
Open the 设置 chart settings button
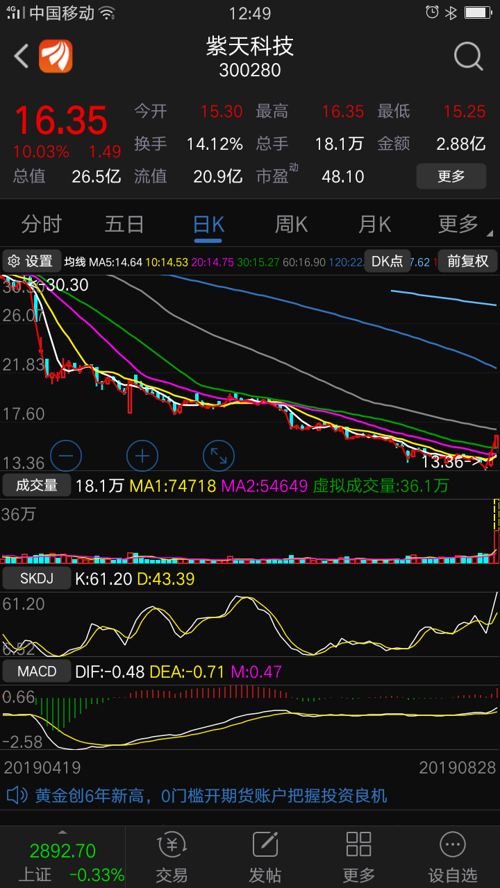[31, 261]
